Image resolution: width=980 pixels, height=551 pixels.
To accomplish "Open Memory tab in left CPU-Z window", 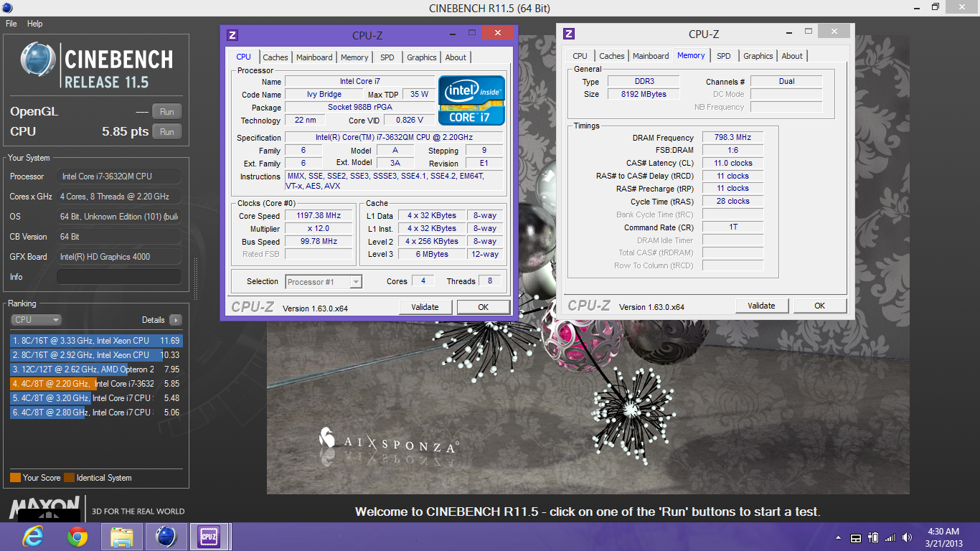I will coord(354,57).
